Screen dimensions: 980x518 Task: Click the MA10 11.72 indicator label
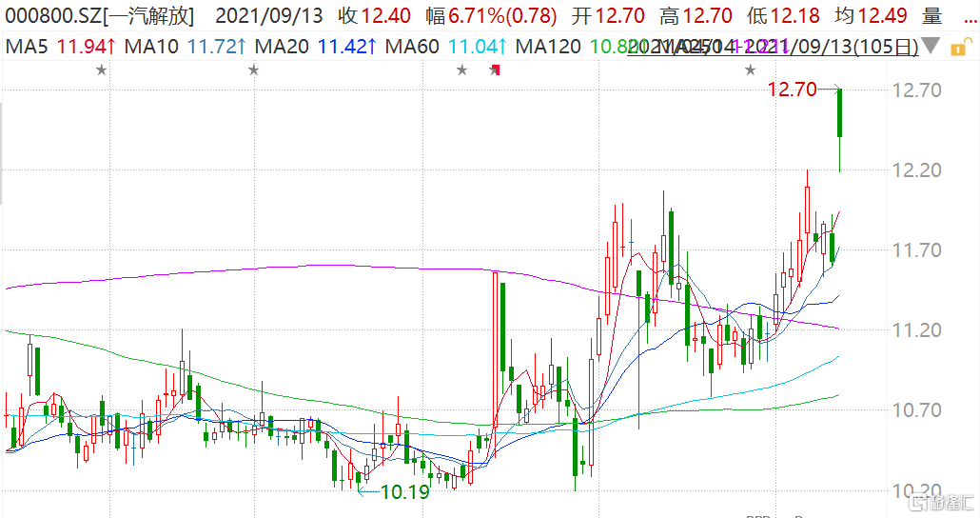point(186,47)
